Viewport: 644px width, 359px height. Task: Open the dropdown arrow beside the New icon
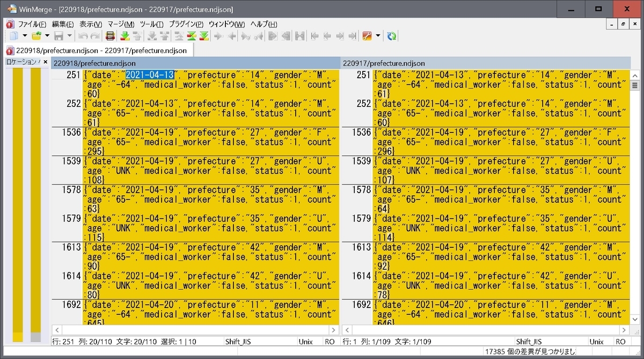tap(25, 36)
